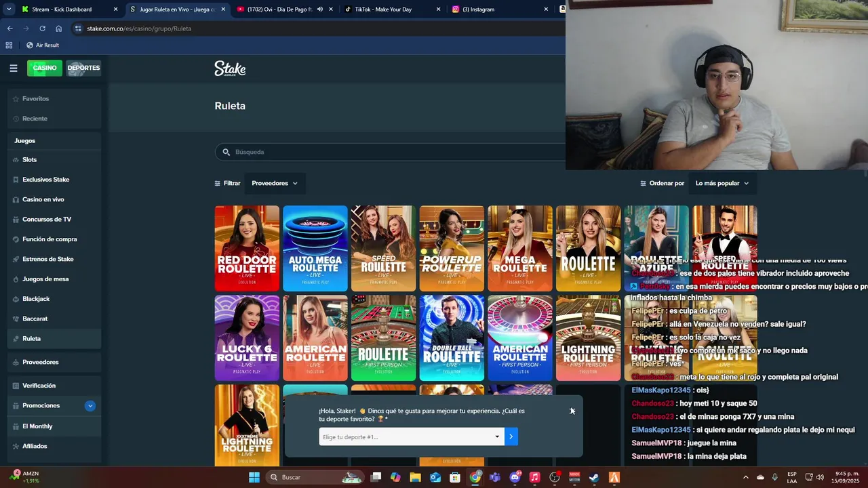Close the Kick Dashboard tab

(x=115, y=9)
